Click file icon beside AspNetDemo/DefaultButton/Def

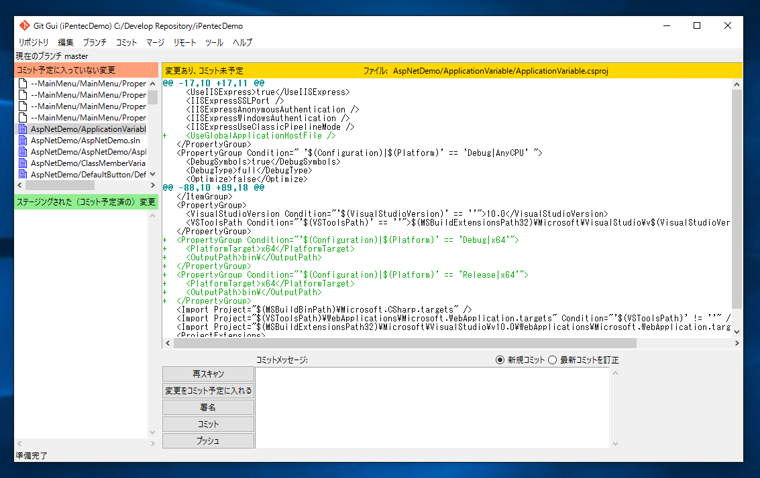pyautogui.click(x=22, y=174)
